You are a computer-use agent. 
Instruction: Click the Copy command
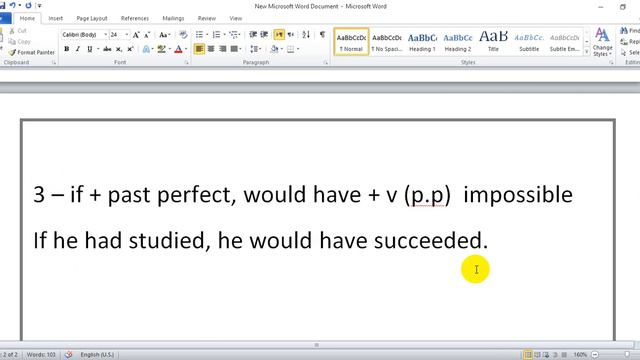tap(20, 42)
